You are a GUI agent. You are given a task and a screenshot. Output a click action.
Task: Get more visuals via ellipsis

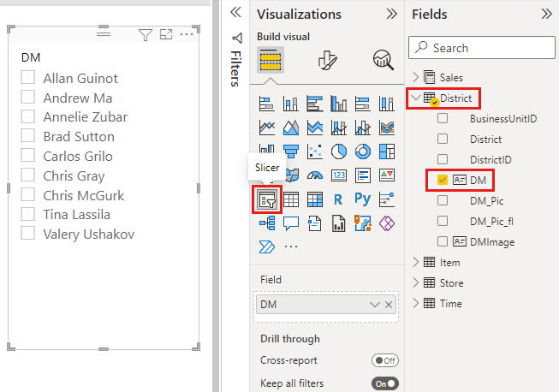pos(291,246)
